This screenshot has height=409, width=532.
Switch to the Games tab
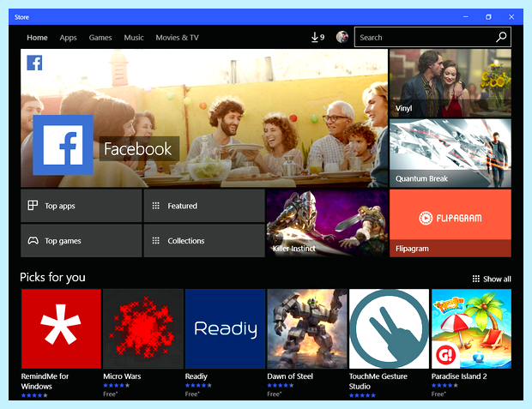point(100,38)
